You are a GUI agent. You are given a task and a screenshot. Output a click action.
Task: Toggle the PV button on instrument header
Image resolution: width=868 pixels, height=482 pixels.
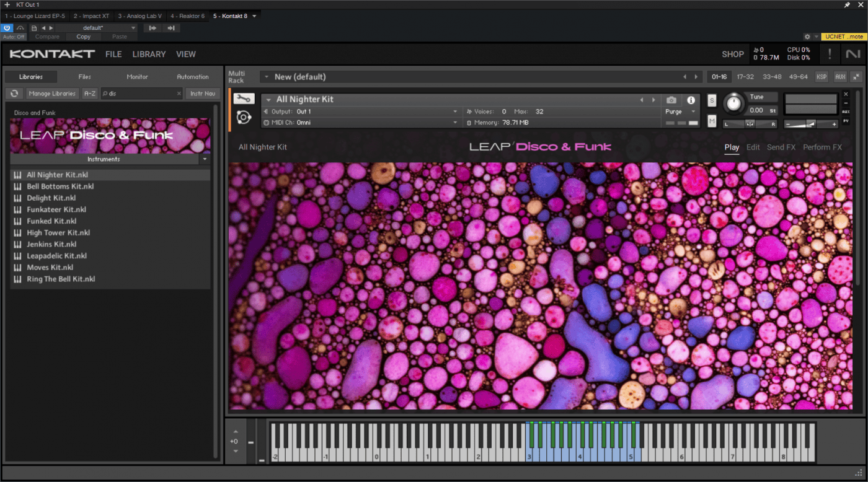pos(846,121)
